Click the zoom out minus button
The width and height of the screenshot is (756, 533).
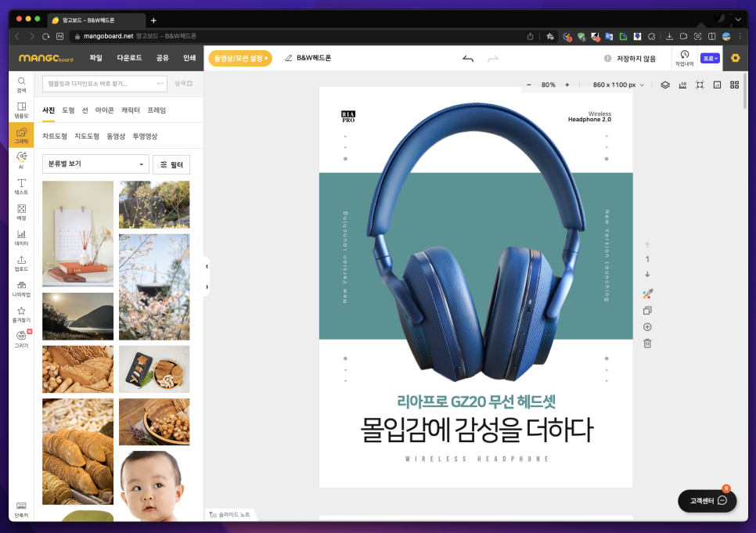(529, 85)
